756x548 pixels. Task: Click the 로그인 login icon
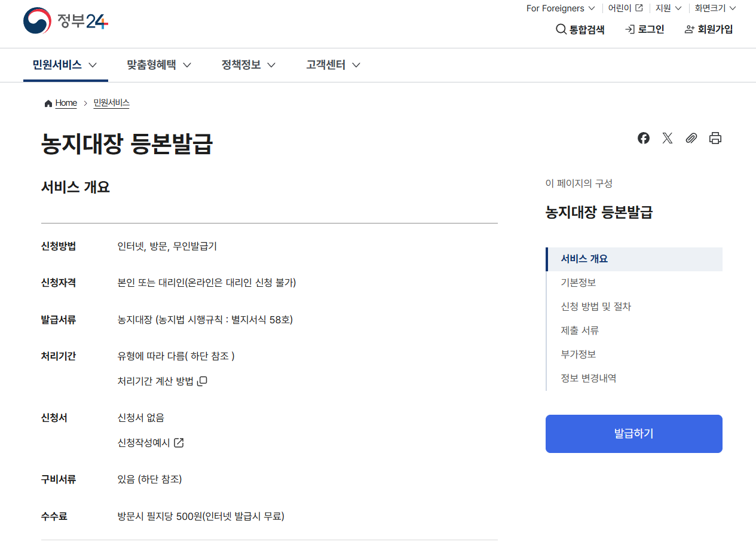pos(644,29)
